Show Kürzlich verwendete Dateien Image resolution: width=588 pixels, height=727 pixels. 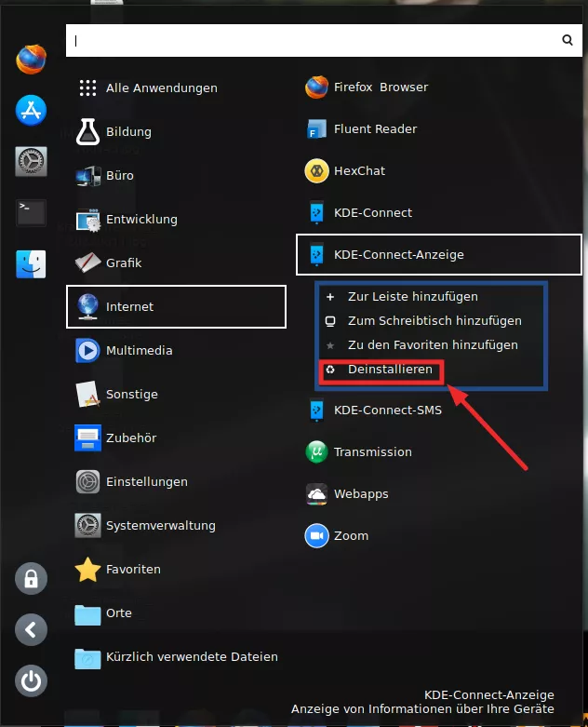pos(176,656)
